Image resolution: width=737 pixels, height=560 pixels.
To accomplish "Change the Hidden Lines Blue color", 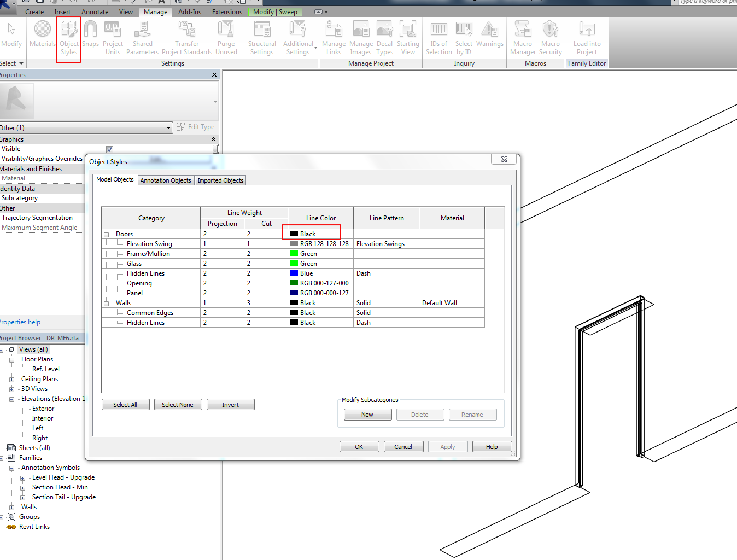I will point(320,273).
